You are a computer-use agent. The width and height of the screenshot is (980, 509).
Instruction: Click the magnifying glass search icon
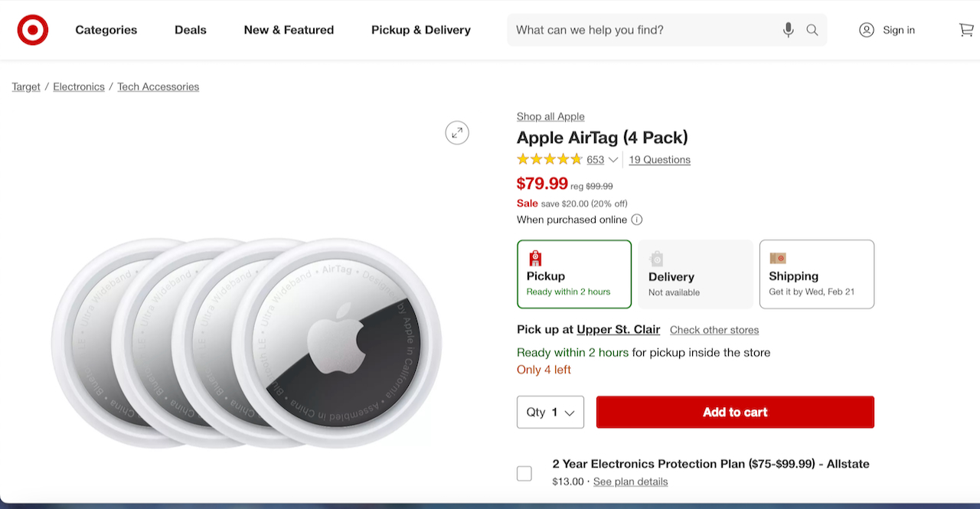pyautogui.click(x=812, y=30)
